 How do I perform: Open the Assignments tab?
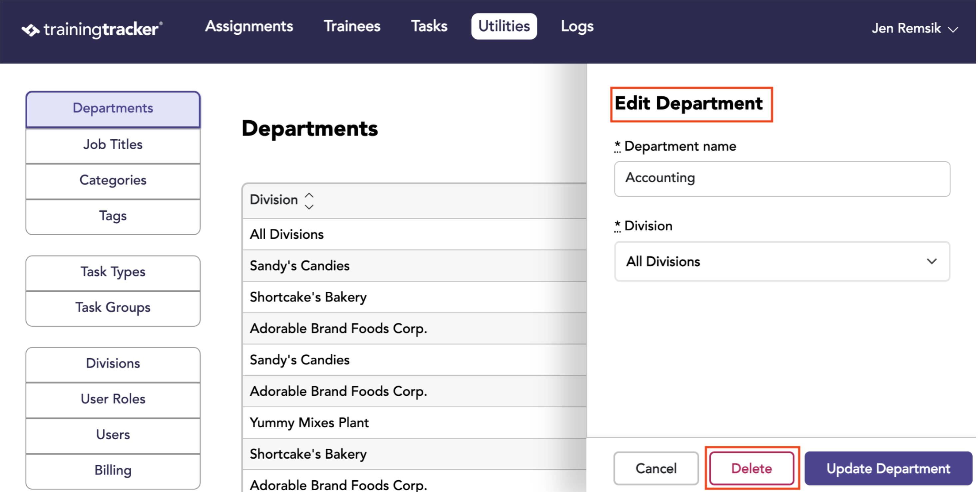tap(249, 26)
